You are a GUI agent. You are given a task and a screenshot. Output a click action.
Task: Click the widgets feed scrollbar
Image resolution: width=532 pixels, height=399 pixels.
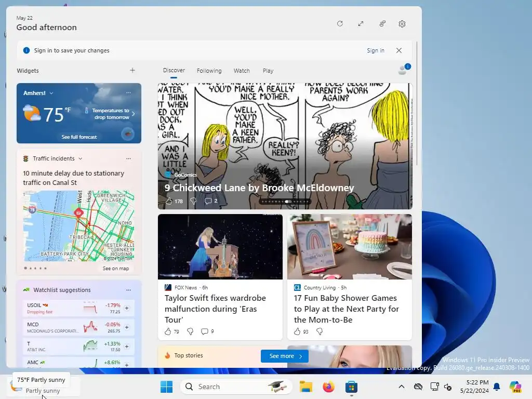[417, 103]
